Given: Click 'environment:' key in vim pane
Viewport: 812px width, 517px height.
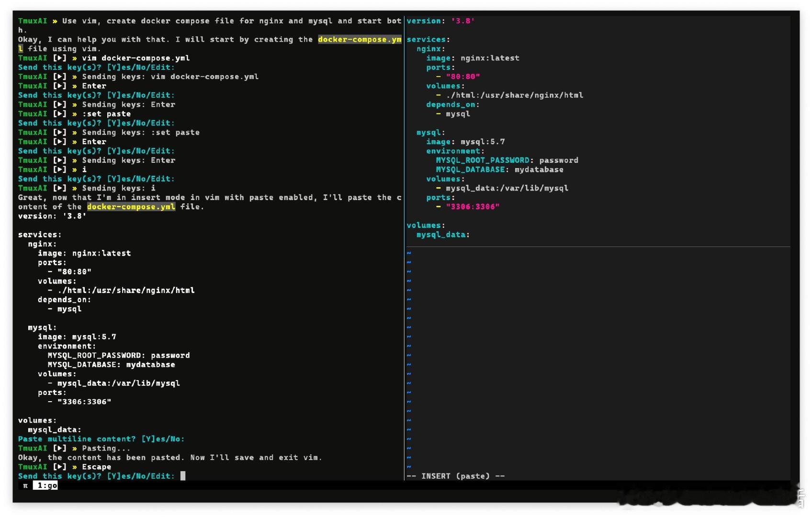Looking at the screenshot, I should pos(455,151).
